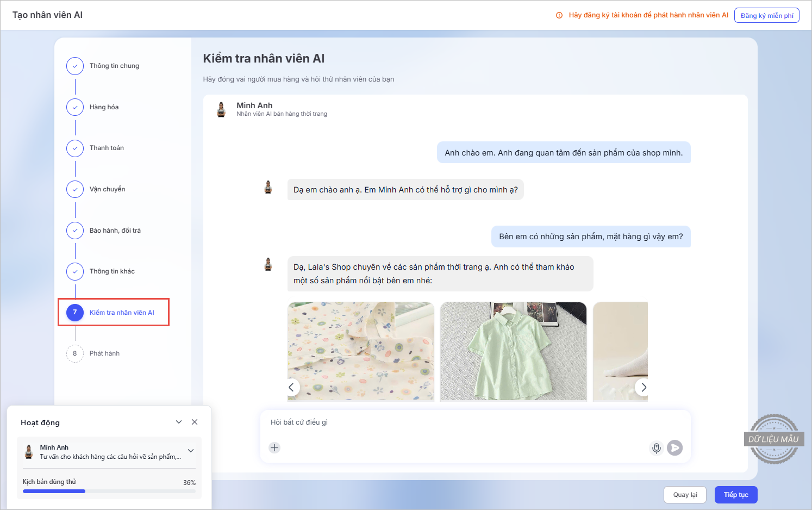Expand the Minh Anh activity item
Image resolution: width=812 pixels, height=510 pixels.
click(x=191, y=451)
